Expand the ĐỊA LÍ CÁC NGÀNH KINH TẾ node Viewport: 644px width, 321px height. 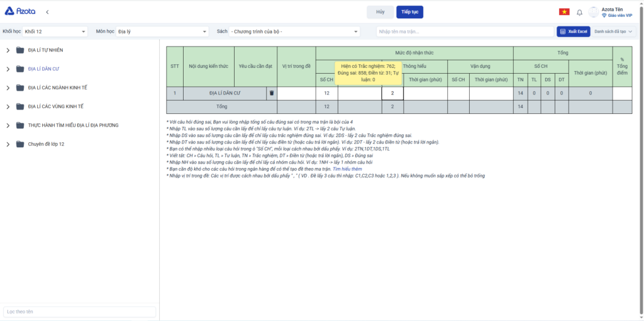coord(8,88)
